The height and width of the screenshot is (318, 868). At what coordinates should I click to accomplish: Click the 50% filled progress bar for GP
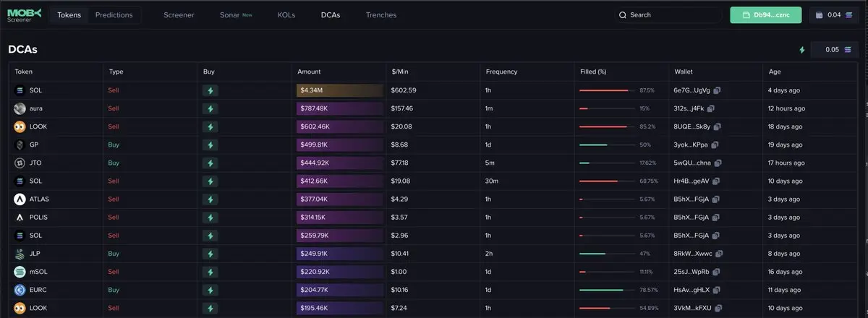pos(608,145)
